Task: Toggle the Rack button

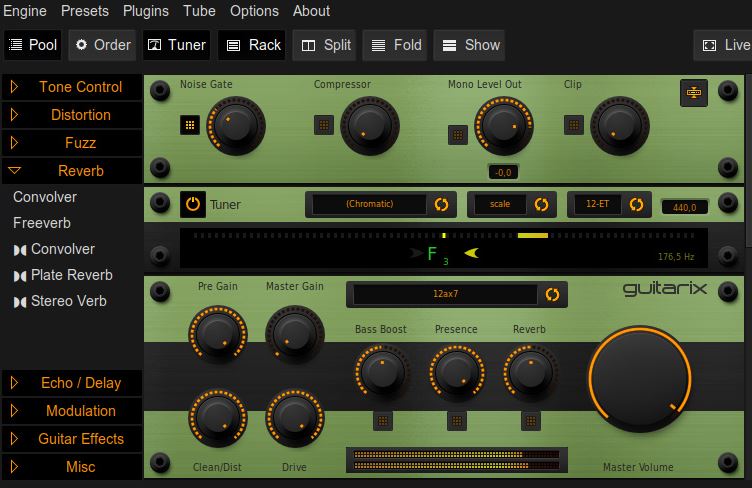Action: tap(252, 45)
